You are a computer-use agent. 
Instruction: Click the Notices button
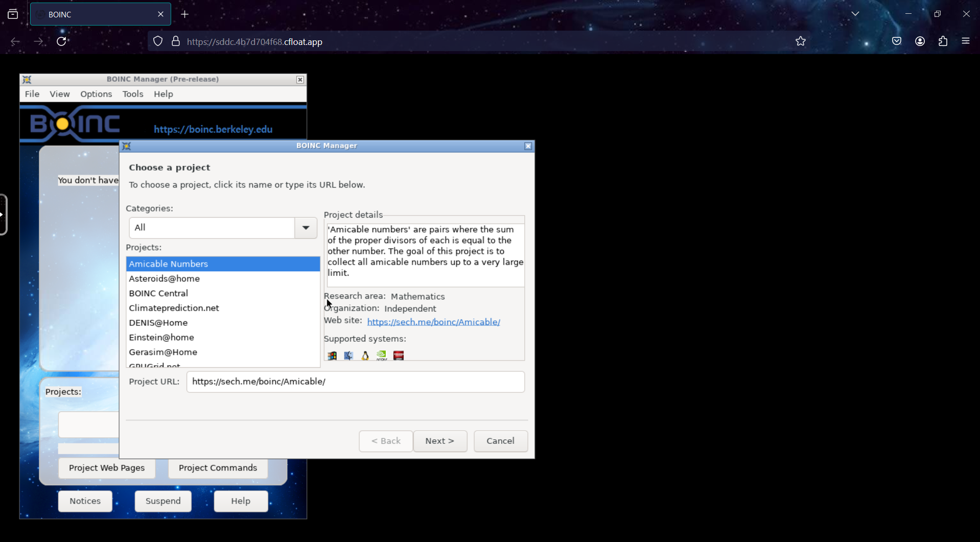click(85, 501)
